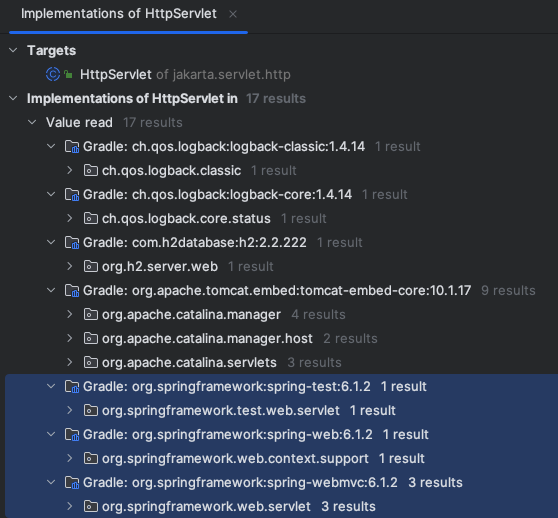
Task: Expand the org.apache.catalina.manager package
Action: click(70, 314)
